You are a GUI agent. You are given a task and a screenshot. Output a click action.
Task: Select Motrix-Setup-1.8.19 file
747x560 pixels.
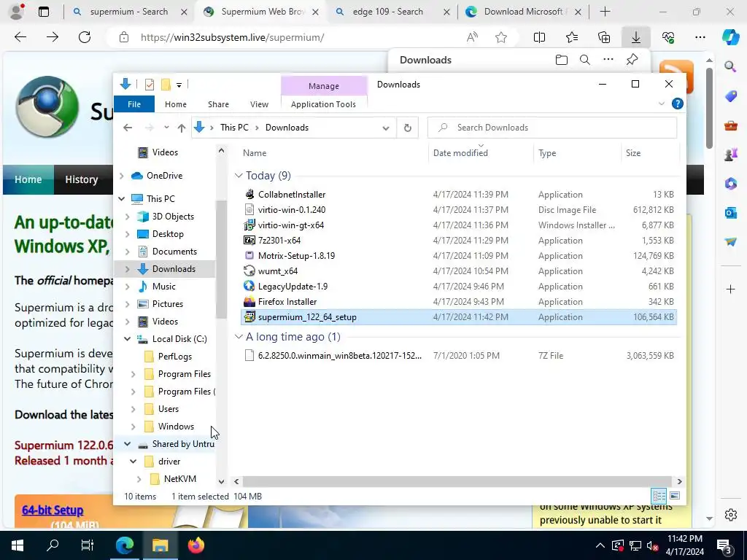coord(296,255)
